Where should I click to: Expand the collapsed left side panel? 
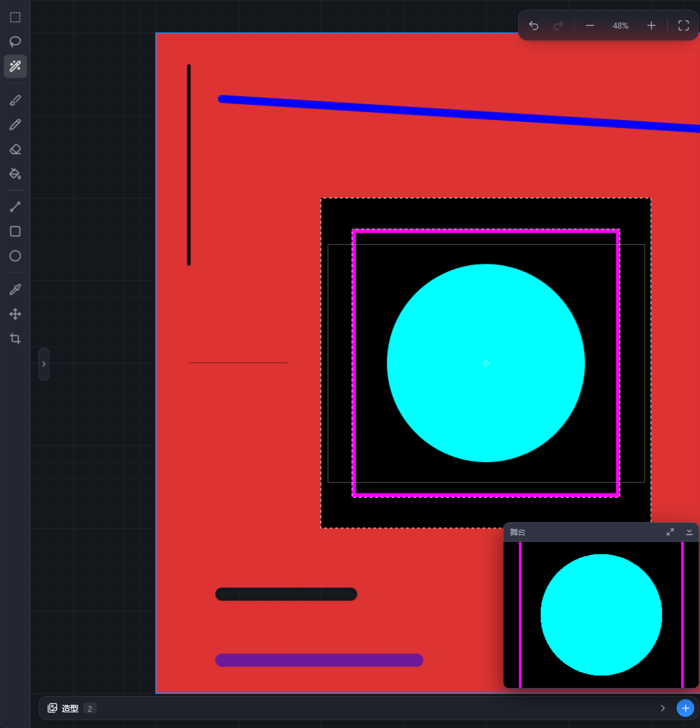44,364
